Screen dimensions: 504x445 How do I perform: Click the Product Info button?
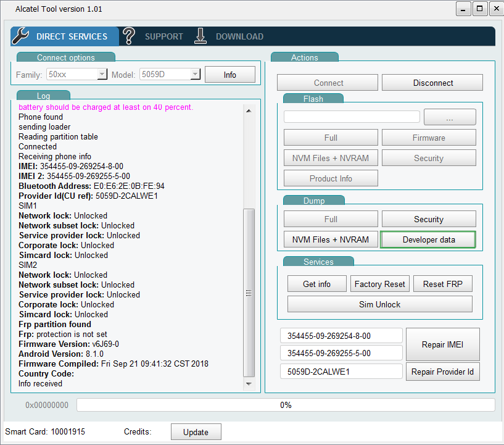(331, 178)
